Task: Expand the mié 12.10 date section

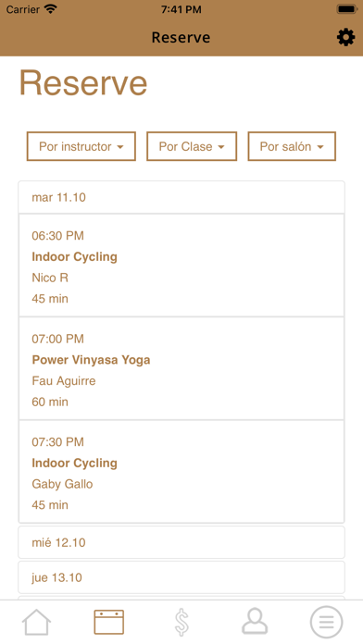Action: [181, 542]
